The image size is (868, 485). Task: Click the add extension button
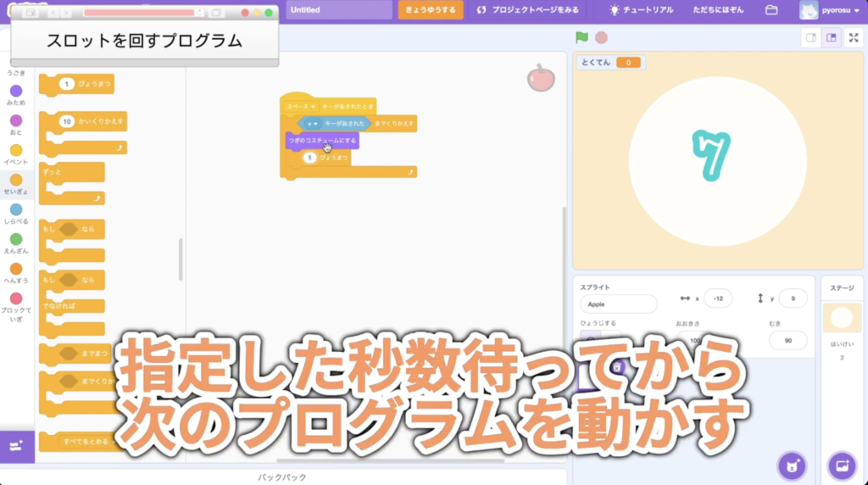[x=17, y=446]
